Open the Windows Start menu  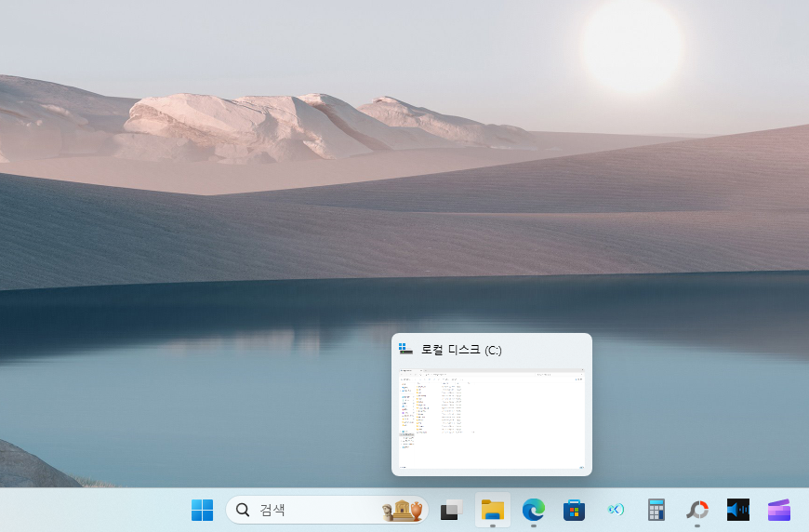(203, 510)
